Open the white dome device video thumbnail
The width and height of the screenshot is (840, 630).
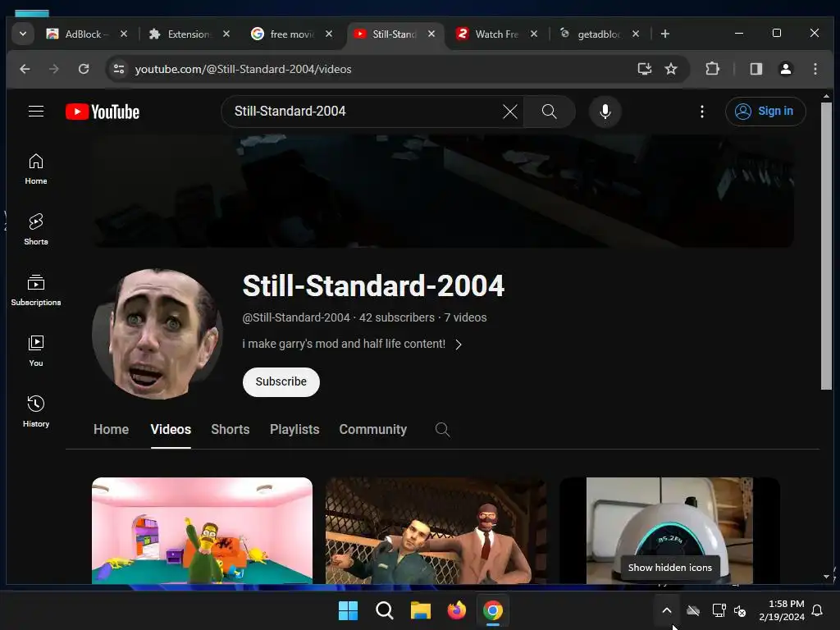click(669, 531)
